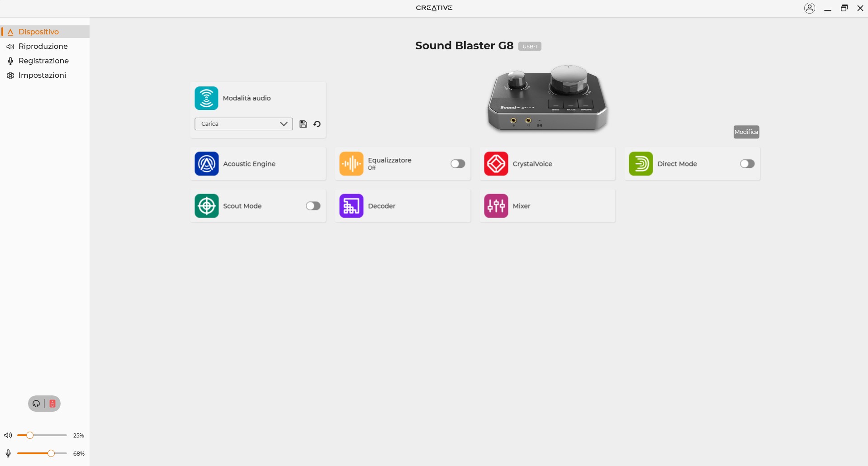Save the current audio mode profile
The image size is (868, 466).
(x=304, y=124)
